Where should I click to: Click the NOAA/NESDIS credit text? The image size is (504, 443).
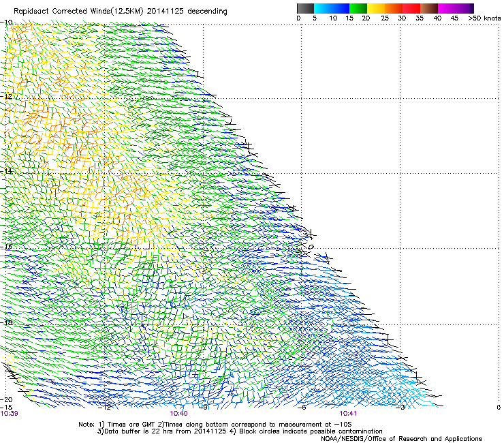(401, 438)
